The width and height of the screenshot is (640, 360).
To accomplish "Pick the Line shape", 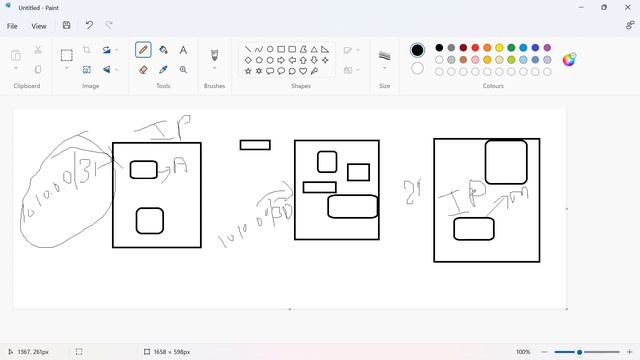I will point(248,49).
